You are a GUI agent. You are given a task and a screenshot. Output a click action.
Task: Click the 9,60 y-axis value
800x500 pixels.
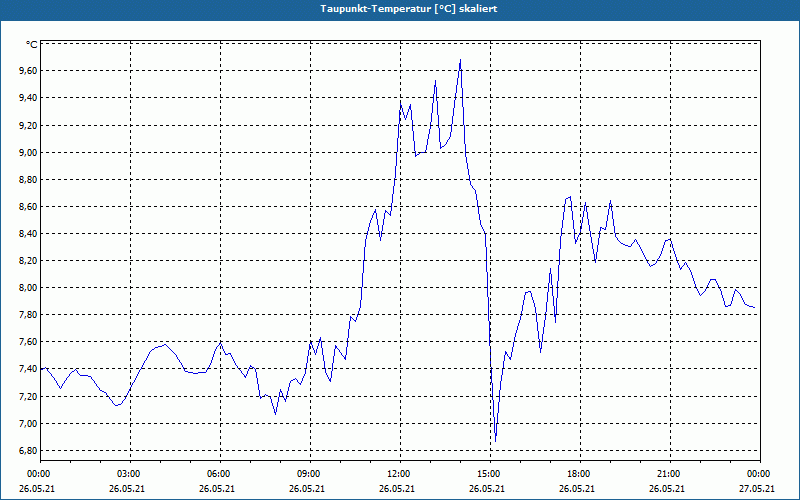click(28, 70)
